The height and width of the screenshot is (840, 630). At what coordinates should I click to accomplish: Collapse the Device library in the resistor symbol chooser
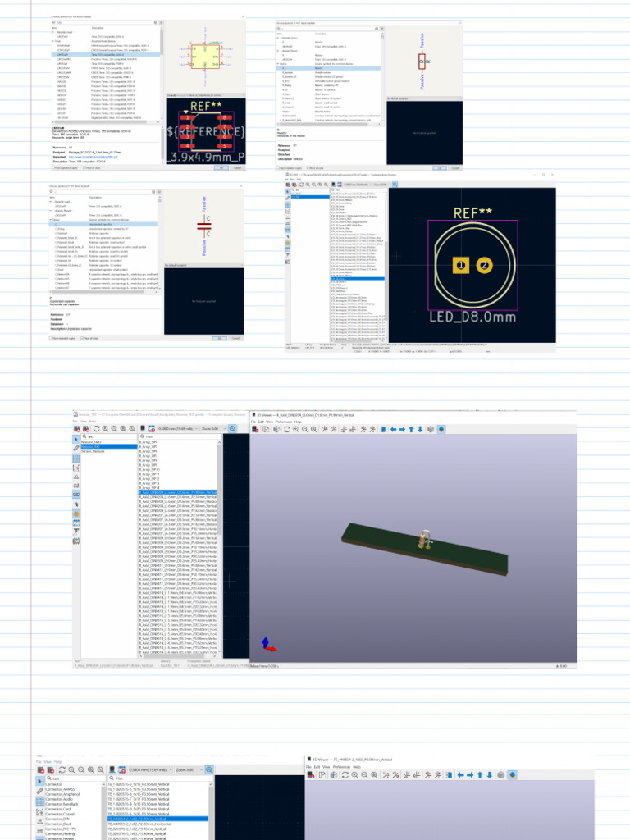(x=277, y=64)
